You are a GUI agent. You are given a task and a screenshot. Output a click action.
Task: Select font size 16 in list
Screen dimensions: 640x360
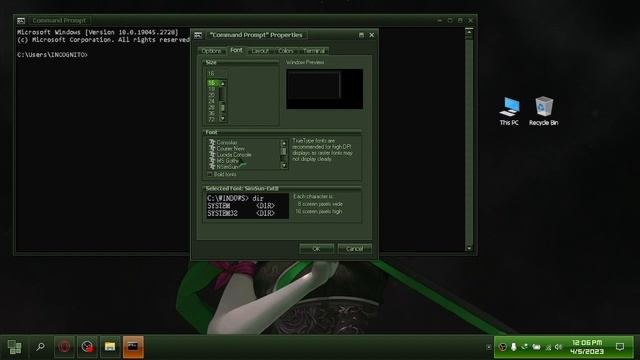[x=213, y=83]
